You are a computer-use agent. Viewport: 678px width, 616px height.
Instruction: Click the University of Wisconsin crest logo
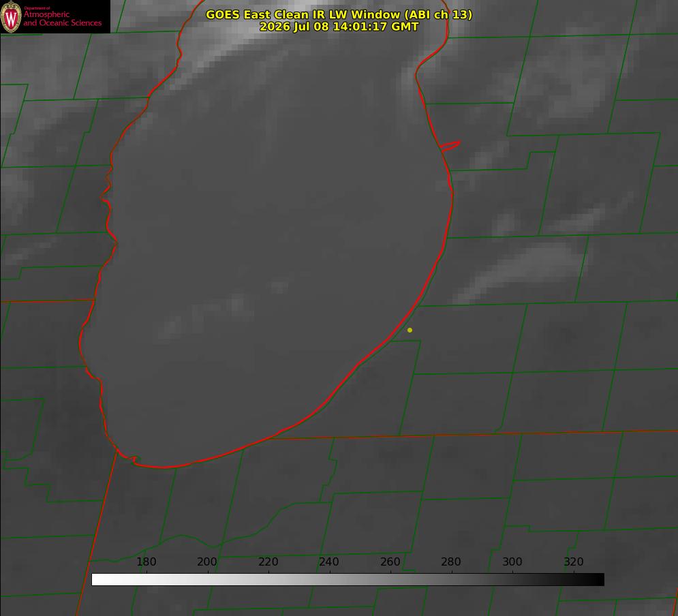11,16
